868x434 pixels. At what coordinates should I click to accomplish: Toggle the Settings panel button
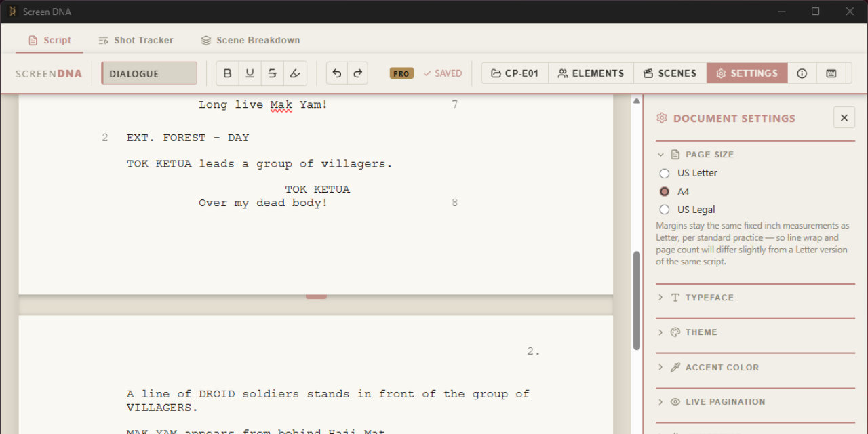747,73
